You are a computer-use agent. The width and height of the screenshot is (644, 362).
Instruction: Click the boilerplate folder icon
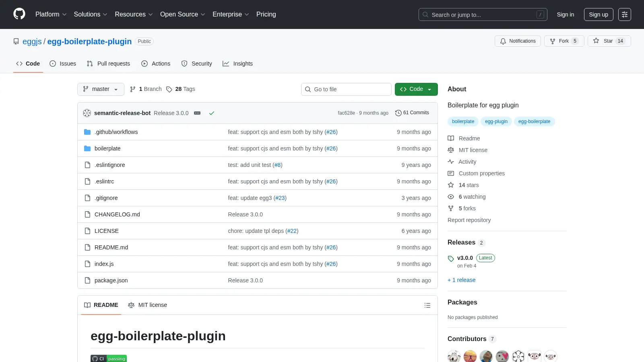pos(87,148)
